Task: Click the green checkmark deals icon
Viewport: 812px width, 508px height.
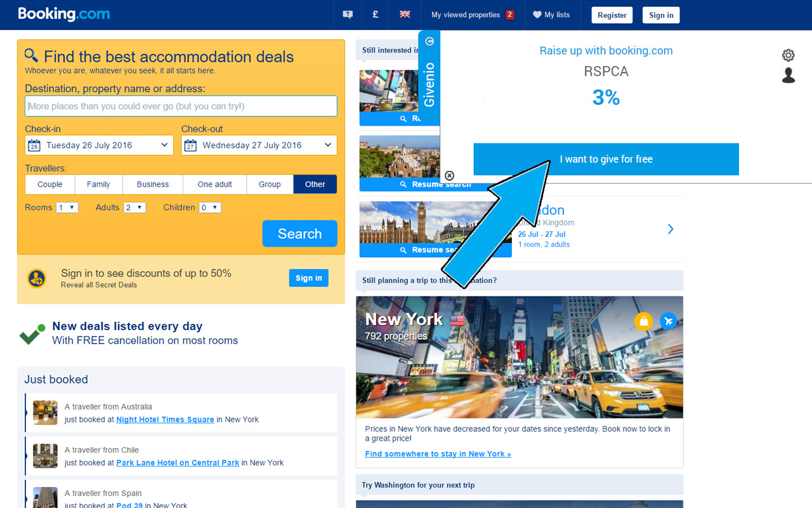Action: point(32,334)
